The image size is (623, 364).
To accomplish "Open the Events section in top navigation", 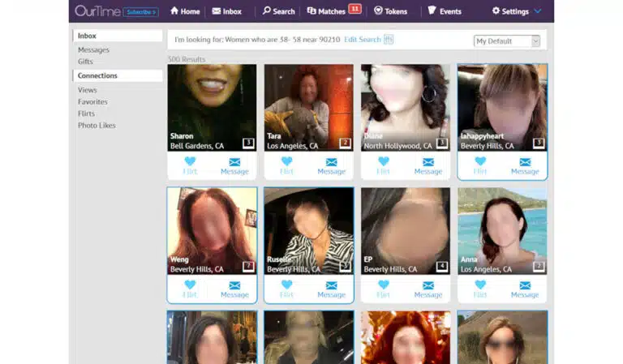I will click(445, 11).
